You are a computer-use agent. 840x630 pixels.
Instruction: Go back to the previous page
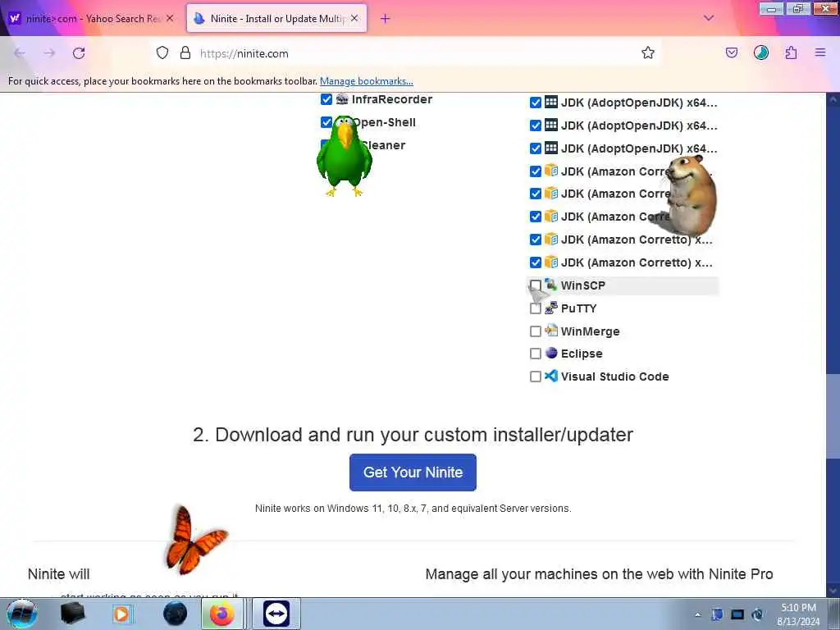point(20,53)
